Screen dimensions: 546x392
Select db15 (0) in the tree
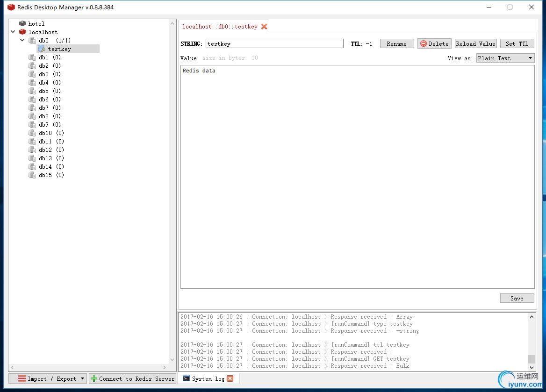click(51, 175)
